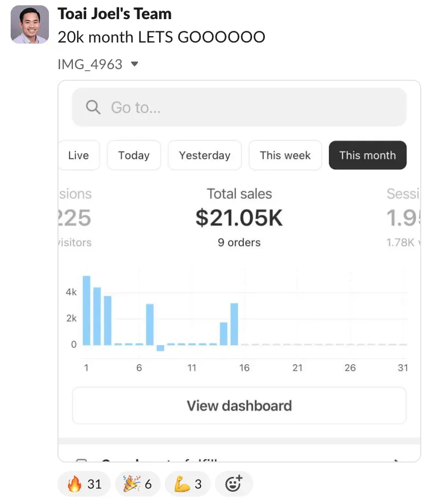Click the flexed bicep reaction
Viewport: 434px width, 504px height.
point(188,484)
